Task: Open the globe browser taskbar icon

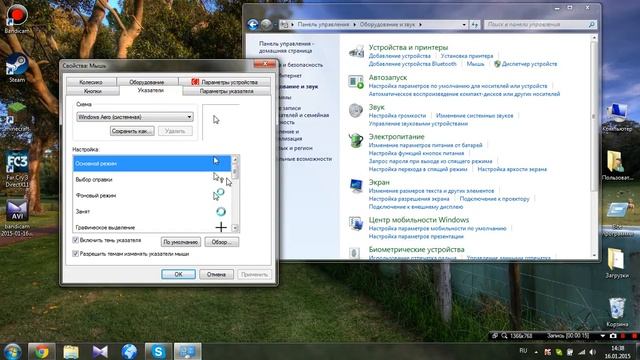Action: pos(129,351)
